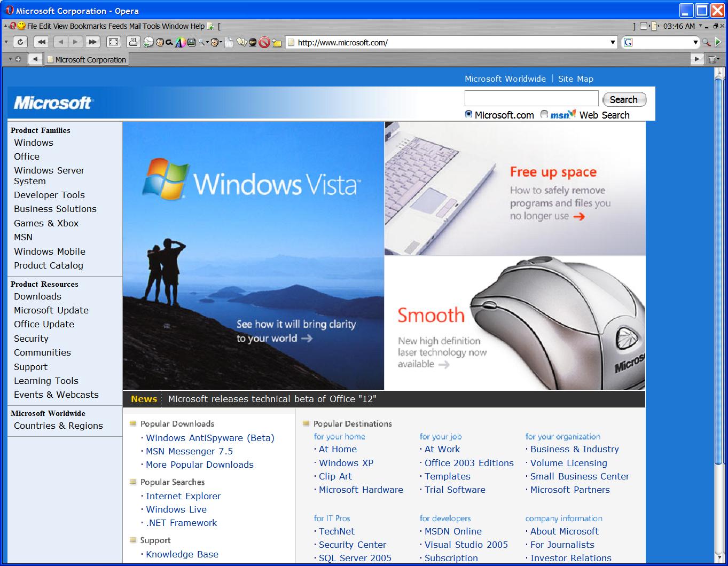Click the green Go arrow icon
Screen dimensions: 728x566
tap(718, 42)
